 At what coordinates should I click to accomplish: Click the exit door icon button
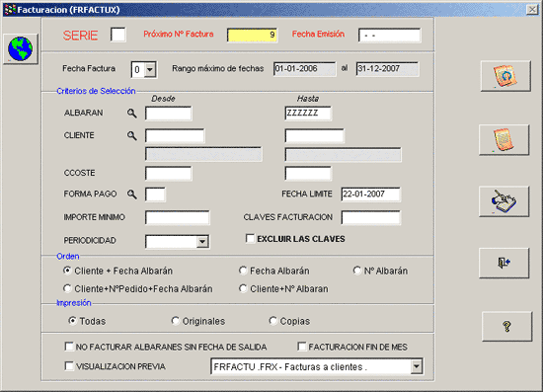504,263
